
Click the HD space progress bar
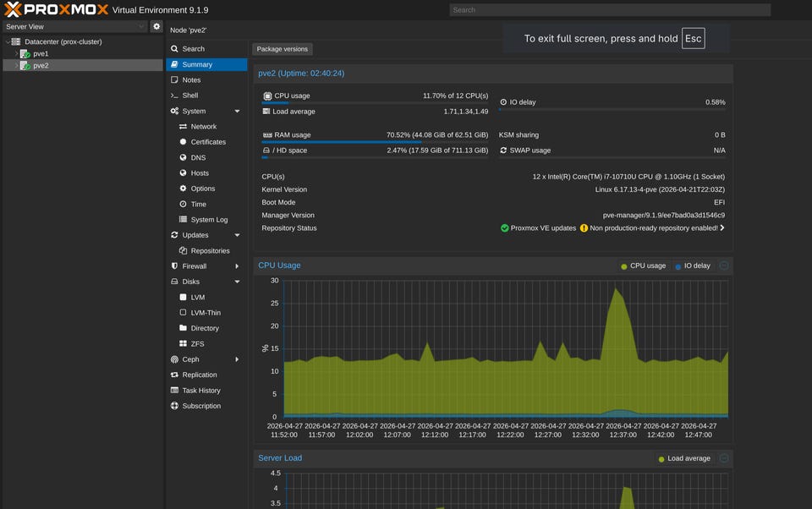tap(375, 157)
